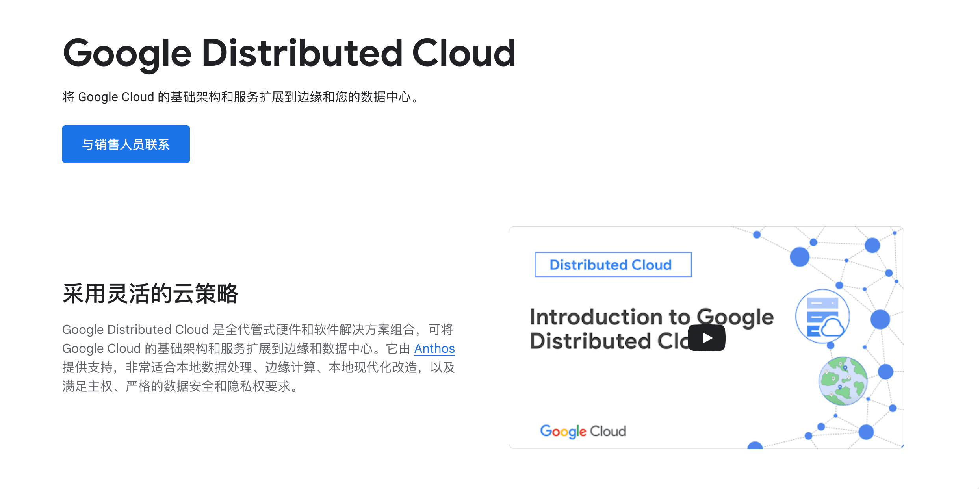Click the 与销售人员联系 contact sales button
The height and width of the screenshot is (489, 980).
126,144
